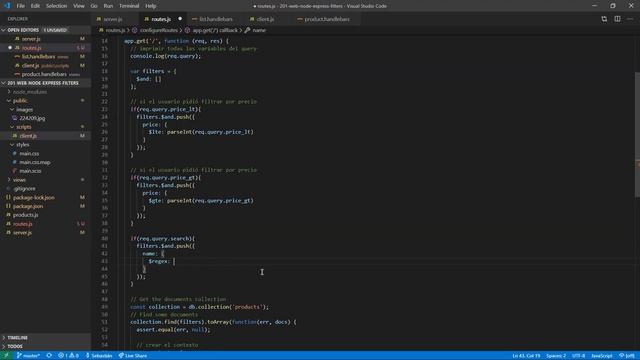
Task: Click the master branch indicator
Action: [x=28, y=356]
